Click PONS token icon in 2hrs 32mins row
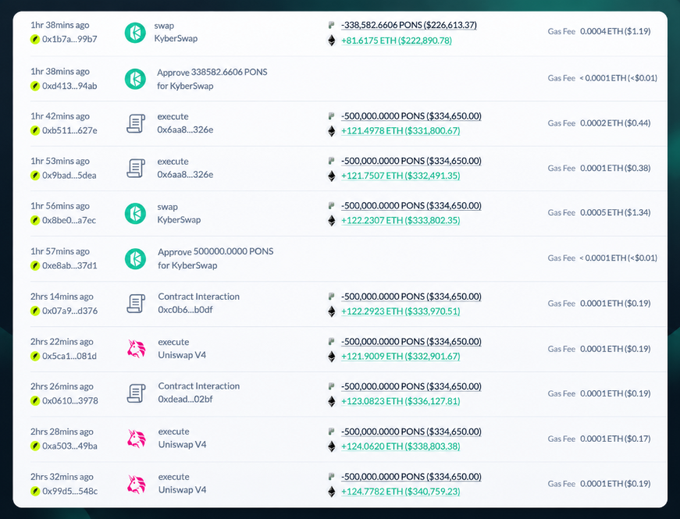The image size is (680, 519). pyautogui.click(x=331, y=477)
